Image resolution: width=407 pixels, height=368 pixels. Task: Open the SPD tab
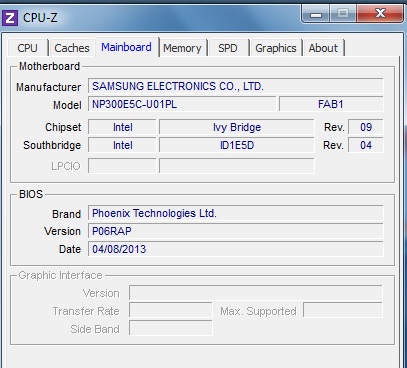(x=228, y=48)
